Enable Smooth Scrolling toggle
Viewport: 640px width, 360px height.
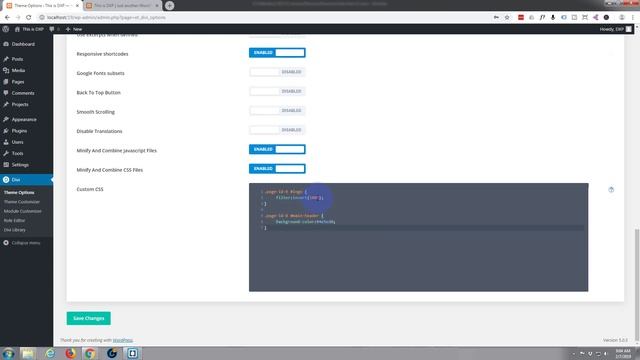click(277, 111)
